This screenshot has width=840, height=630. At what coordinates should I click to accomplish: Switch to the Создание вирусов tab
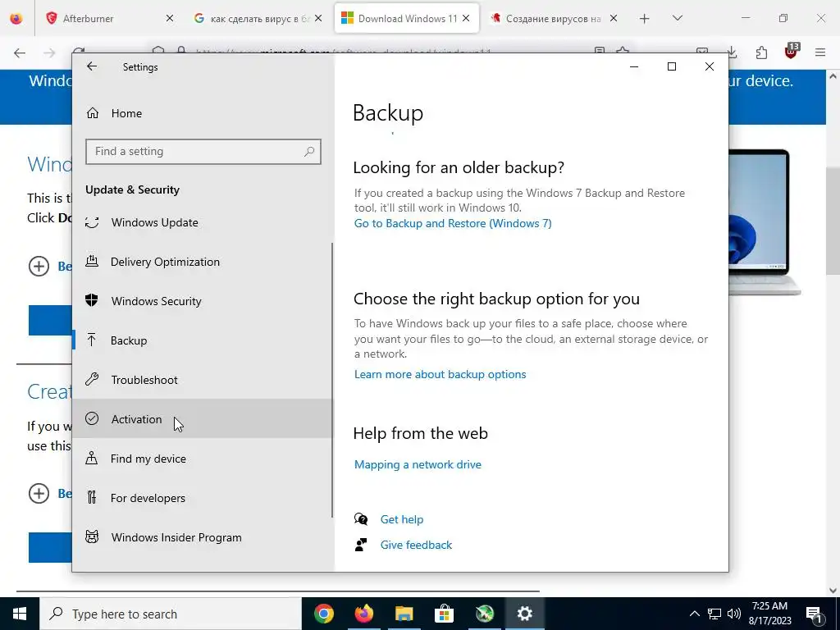click(555, 18)
